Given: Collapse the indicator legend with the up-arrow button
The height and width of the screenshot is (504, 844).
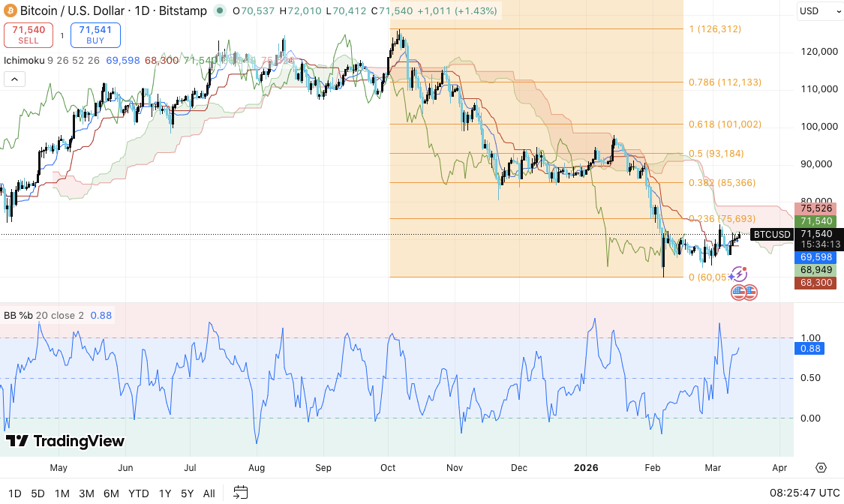Looking at the screenshot, I should click(14, 79).
